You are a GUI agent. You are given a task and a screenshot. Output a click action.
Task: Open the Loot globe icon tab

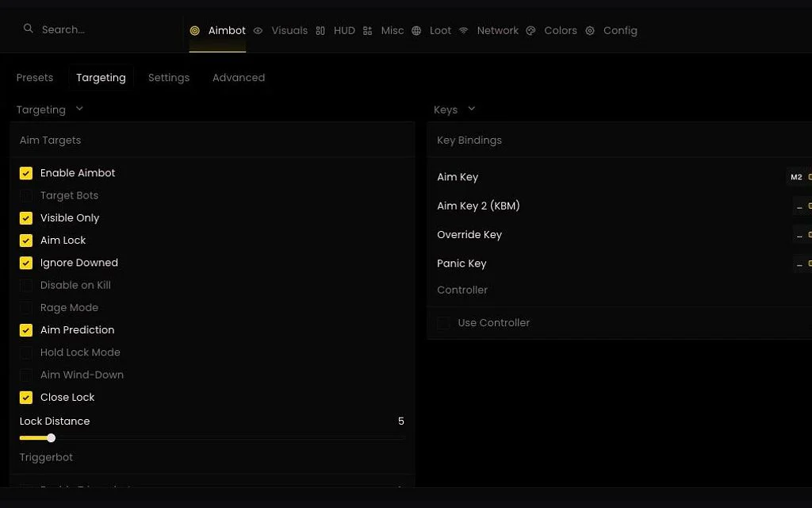pos(416,31)
